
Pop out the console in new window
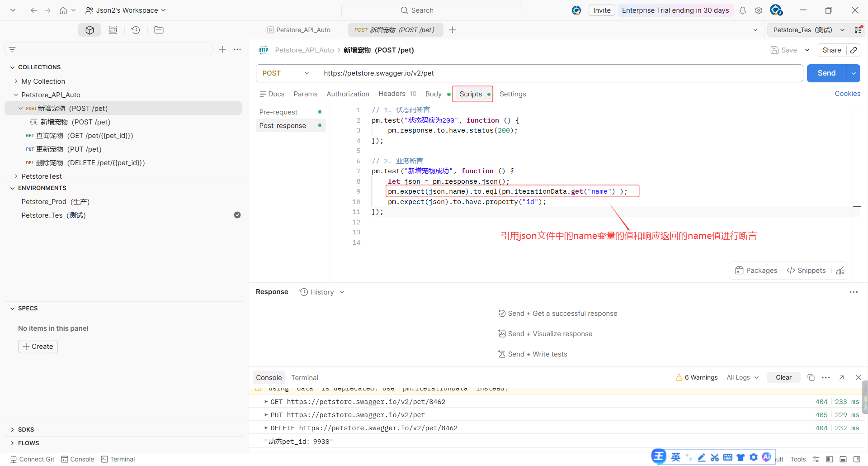pos(841,377)
